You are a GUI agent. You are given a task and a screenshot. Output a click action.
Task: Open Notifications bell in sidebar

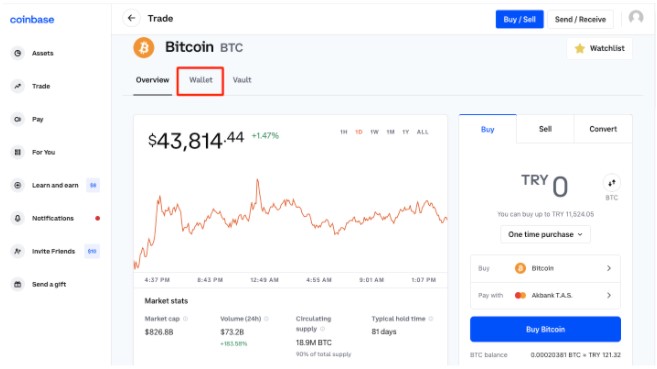click(18, 218)
